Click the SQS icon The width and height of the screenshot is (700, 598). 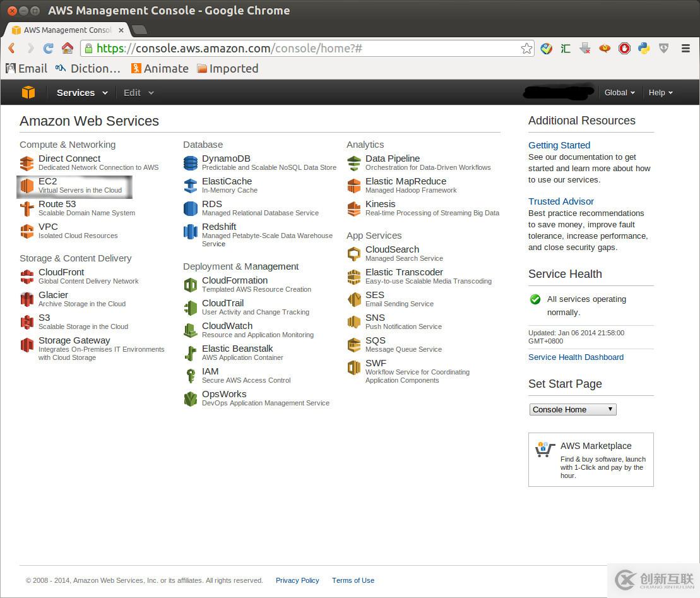(354, 345)
